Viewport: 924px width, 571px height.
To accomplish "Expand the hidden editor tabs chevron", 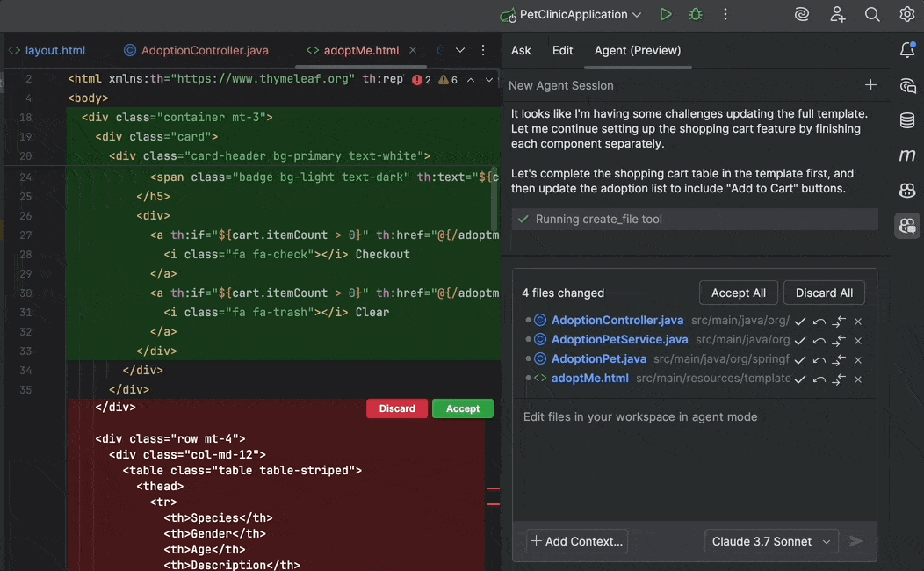I will pos(460,50).
